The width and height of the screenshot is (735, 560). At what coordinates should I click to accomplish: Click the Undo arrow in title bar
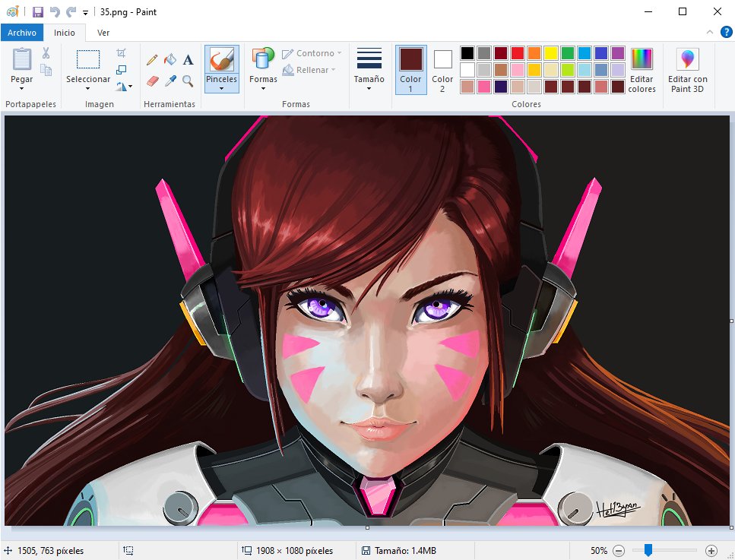coord(55,11)
